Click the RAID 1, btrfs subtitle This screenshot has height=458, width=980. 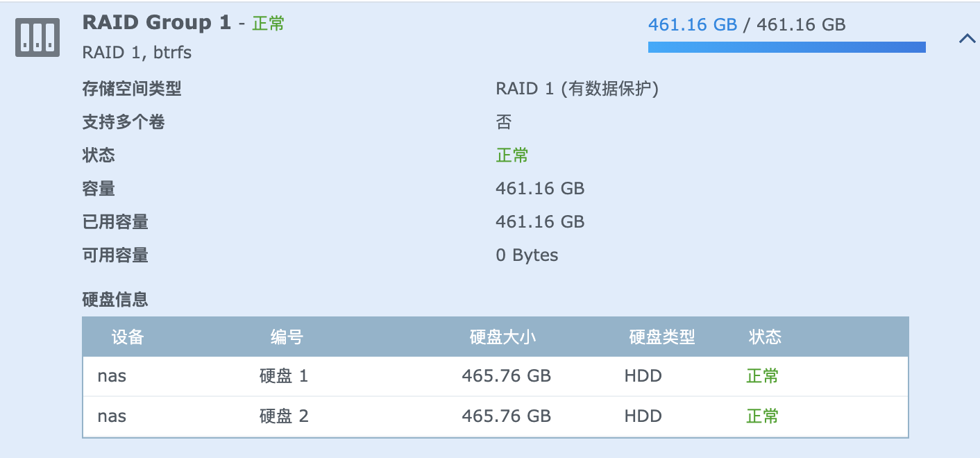pos(137,52)
